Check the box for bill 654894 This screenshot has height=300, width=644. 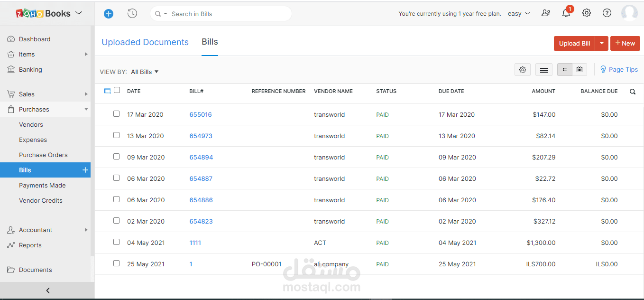(x=116, y=157)
